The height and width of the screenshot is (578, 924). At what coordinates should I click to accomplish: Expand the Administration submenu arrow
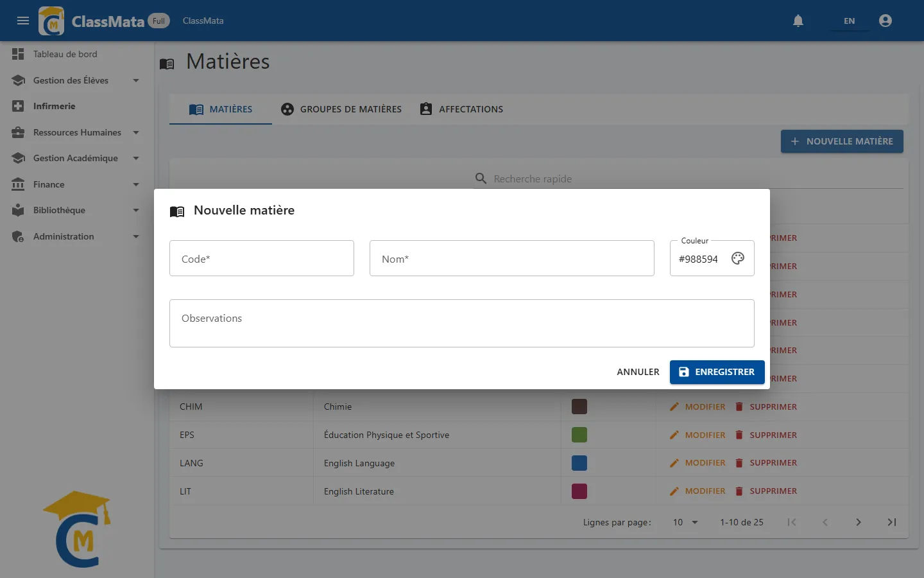[136, 236]
